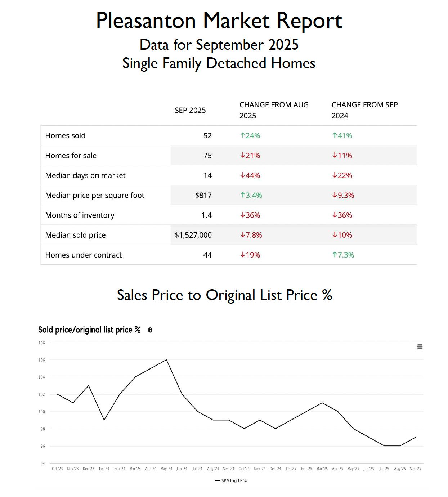Image resolution: width=448 pixels, height=497 pixels.
Task: Click the red down arrow beside 44%
Action: 243,175
